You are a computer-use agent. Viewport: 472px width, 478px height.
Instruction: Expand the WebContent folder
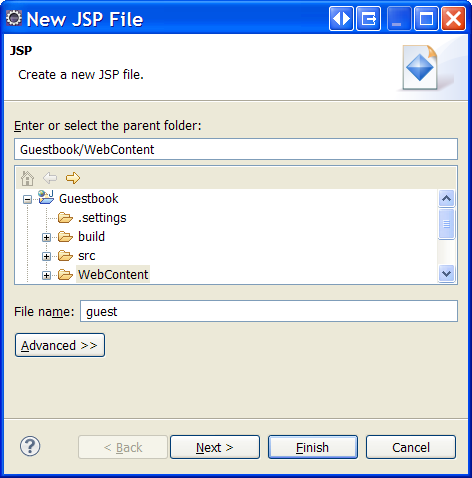46,275
